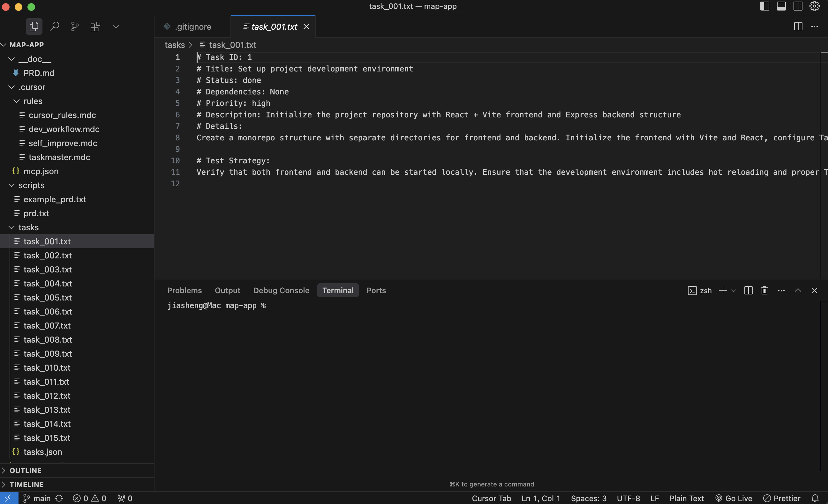
Task: Open task_008.txt in the explorer
Action: [47, 339]
